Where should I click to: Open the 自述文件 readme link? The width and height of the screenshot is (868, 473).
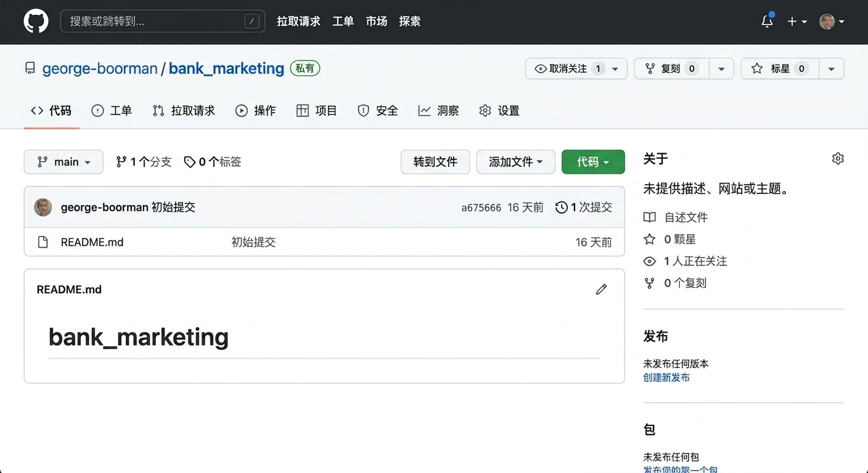[x=676, y=217]
